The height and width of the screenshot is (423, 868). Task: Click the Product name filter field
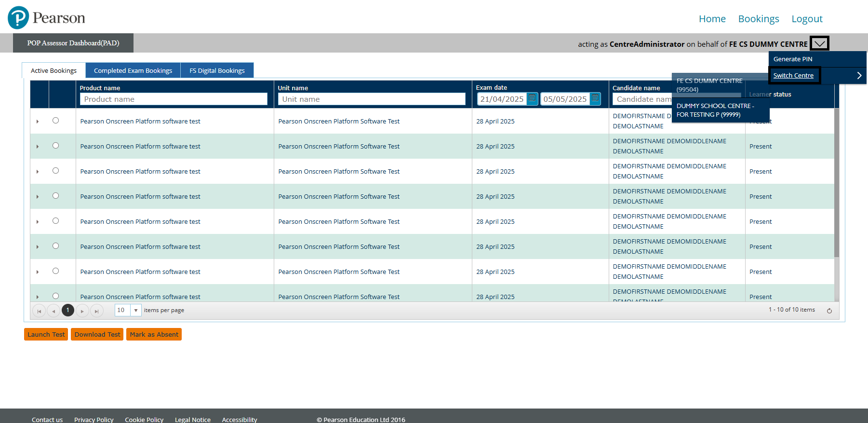point(174,99)
